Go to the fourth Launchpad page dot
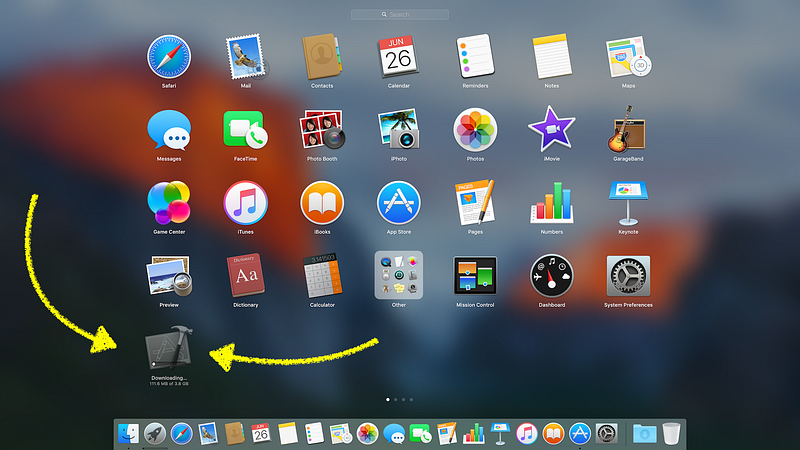This screenshot has width=800, height=450. point(411,399)
